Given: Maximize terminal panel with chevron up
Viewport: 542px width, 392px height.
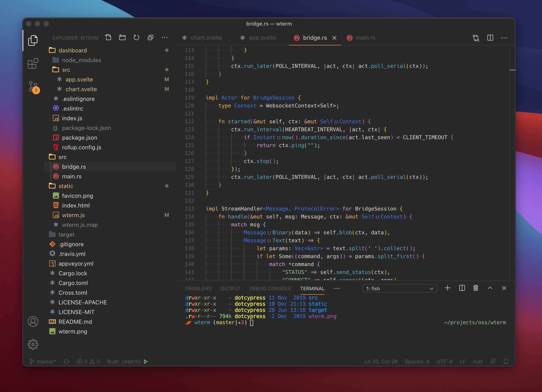Looking at the screenshot, I should [490, 288].
